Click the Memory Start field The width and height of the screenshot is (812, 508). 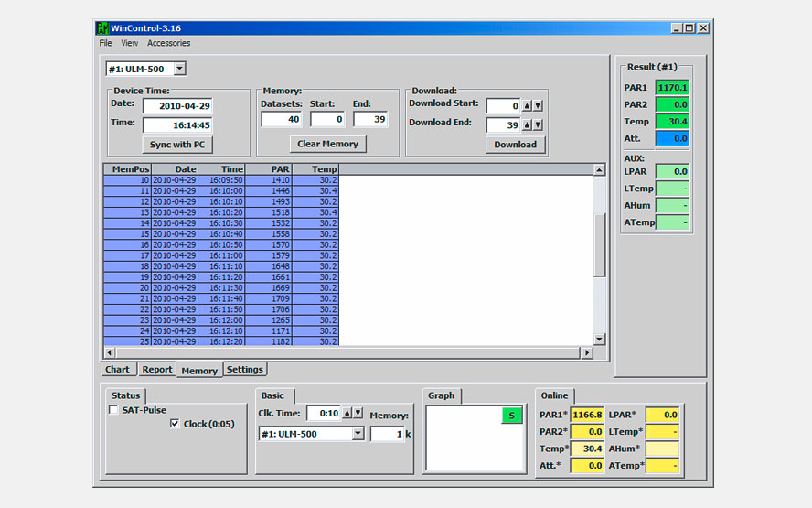(327, 119)
